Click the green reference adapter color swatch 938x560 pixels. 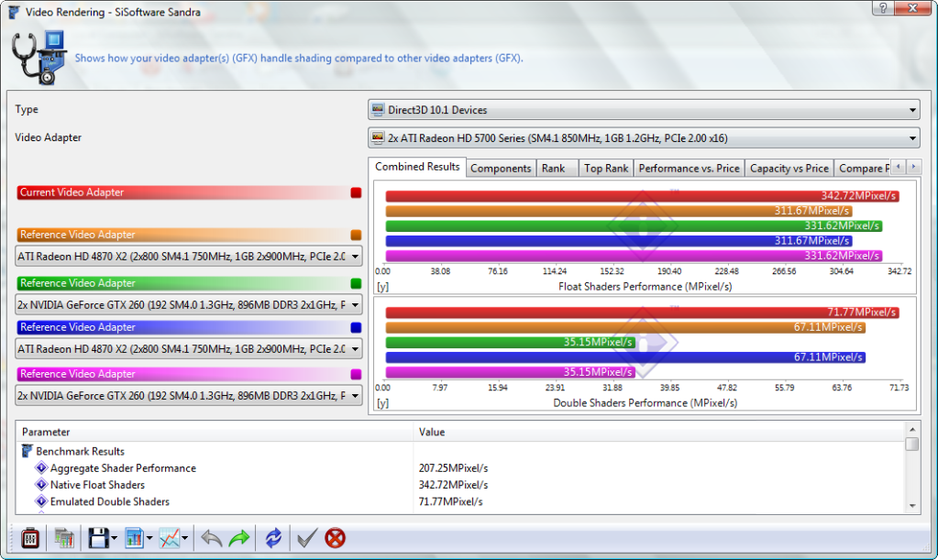click(356, 283)
